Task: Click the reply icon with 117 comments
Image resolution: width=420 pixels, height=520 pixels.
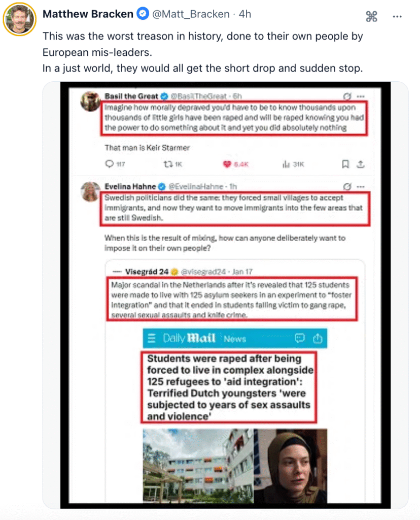Action: click(x=109, y=164)
